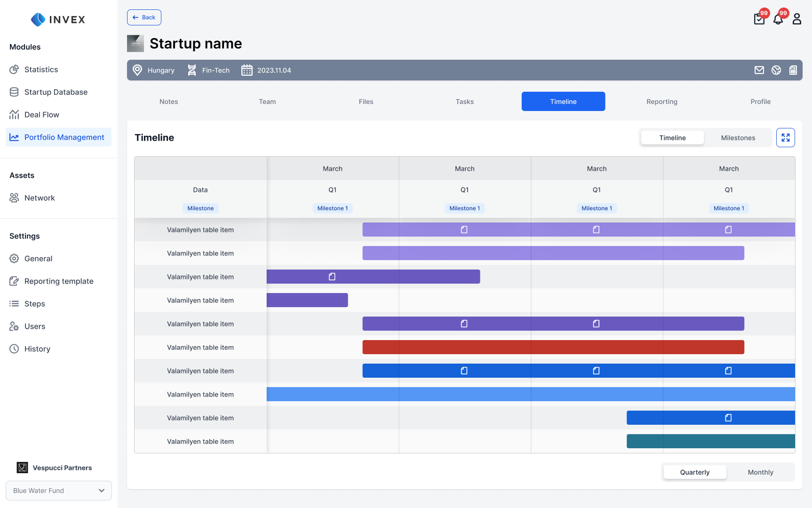Viewport: 812px width, 508px height.
Task: Open the user account icon
Action: 797,19
